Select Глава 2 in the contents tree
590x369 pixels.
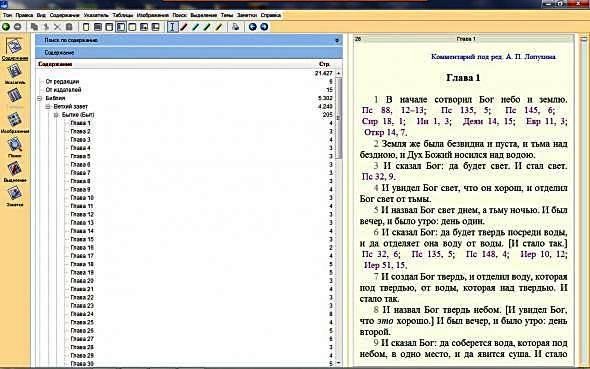(81, 131)
